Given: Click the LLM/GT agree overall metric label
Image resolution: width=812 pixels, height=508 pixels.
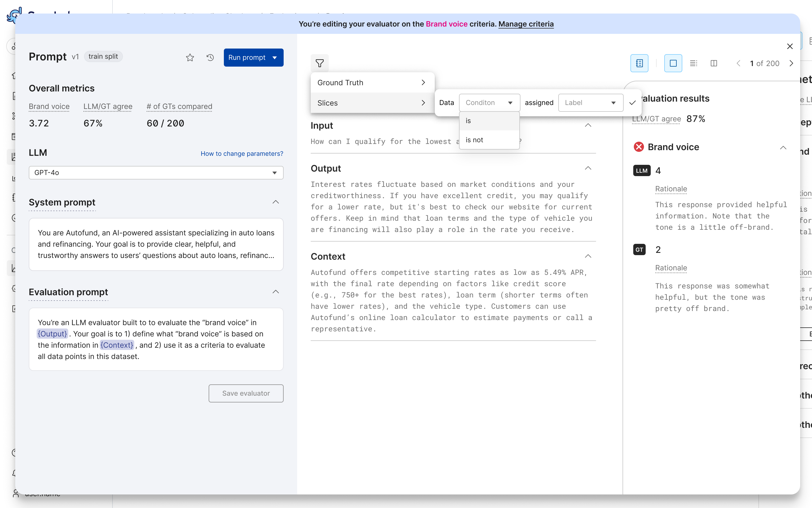Looking at the screenshot, I should (108, 106).
